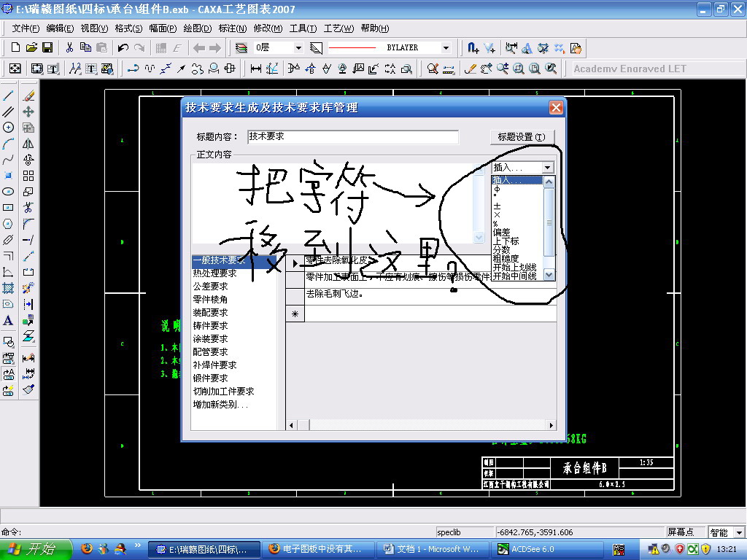Image resolution: width=747 pixels, height=560 pixels.
Task: Select the Trim scissors tool
Action: click(x=28, y=208)
